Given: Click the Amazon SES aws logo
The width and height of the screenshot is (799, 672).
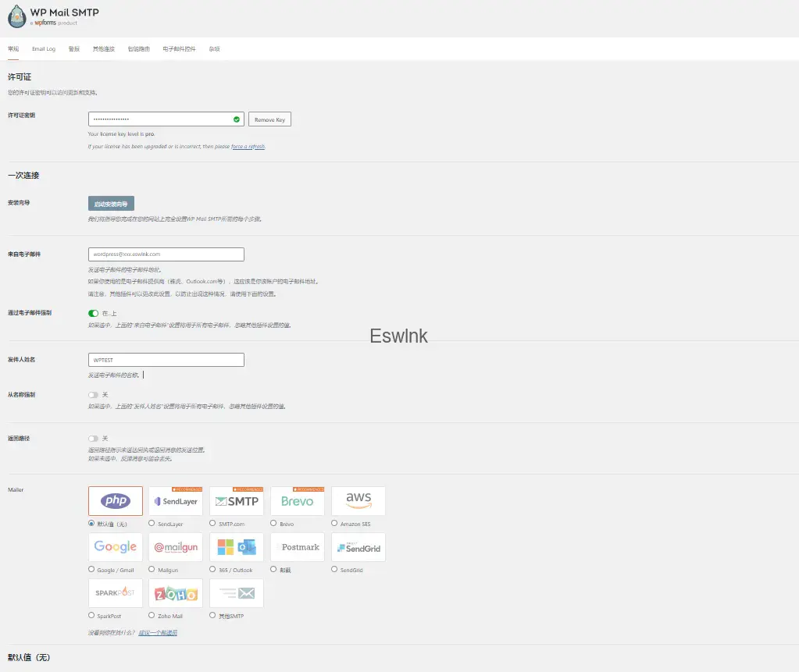Looking at the screenshot, I should 358,501.
